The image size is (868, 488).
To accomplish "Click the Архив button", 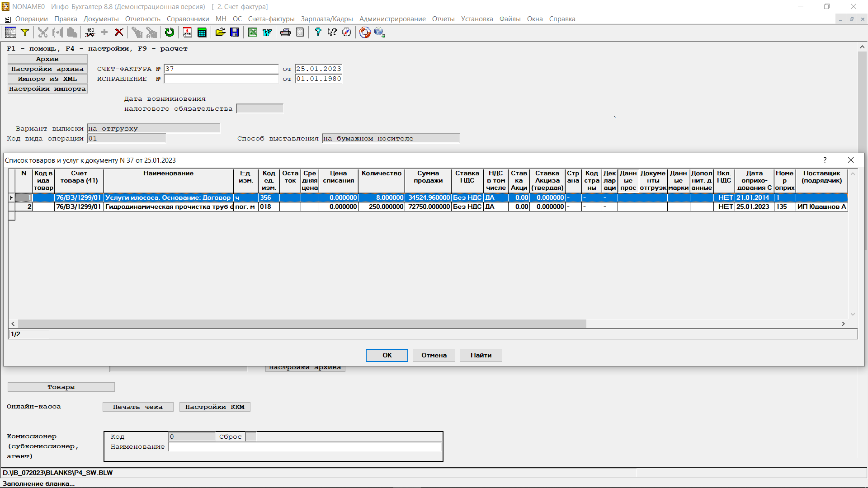I will click(47, 59).
